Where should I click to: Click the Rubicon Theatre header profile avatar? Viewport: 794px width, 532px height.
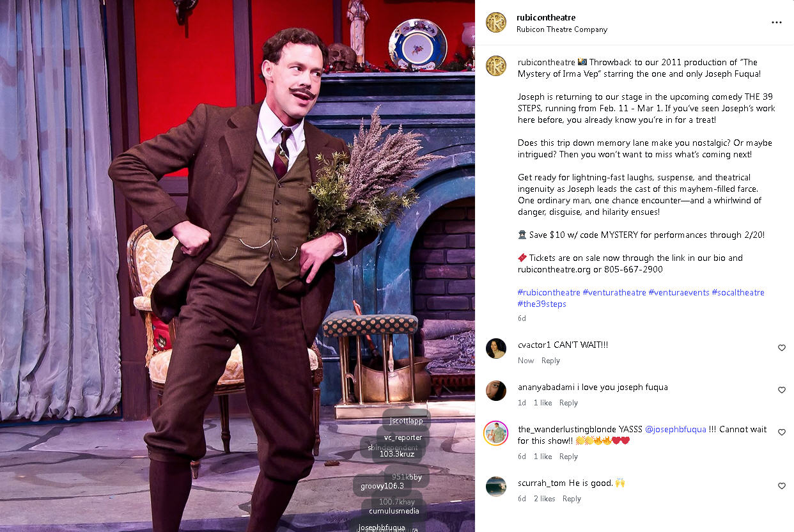[x=496, y=22]
